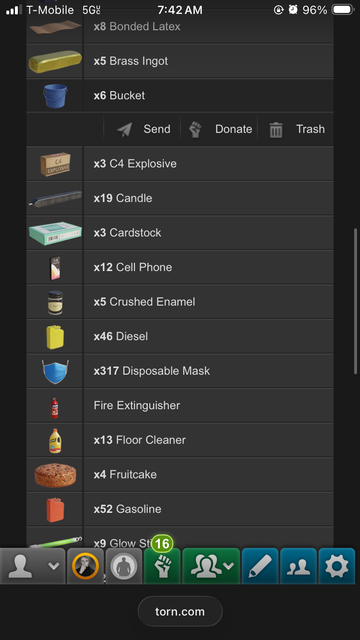Screen dimensions: 360x640
Task: Expand the profile dropdown arrow in bottom bar
Action: (x=54, y=566)
